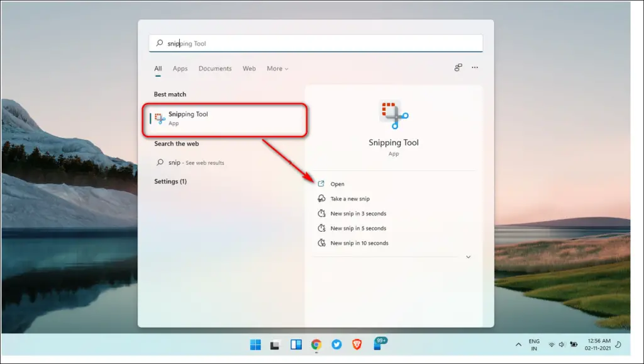Select the Snipping Tool best match result
The height and width of the screenshot is (364, 644).
pyautogui.click(x=225, y=119)
